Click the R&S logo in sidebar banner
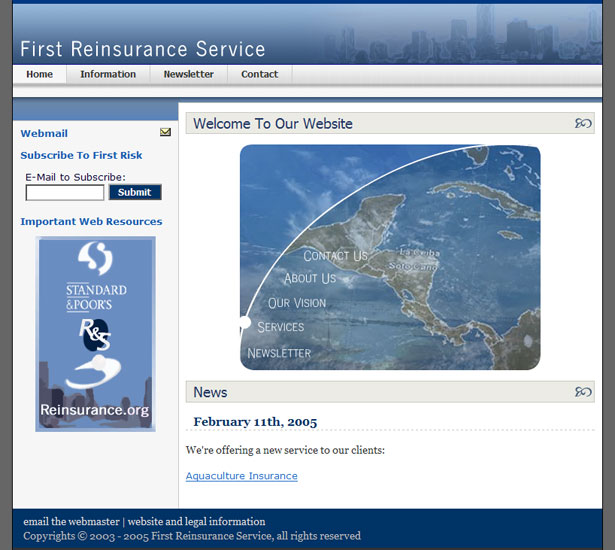This screenshot has width=615, height=550. 95,335
